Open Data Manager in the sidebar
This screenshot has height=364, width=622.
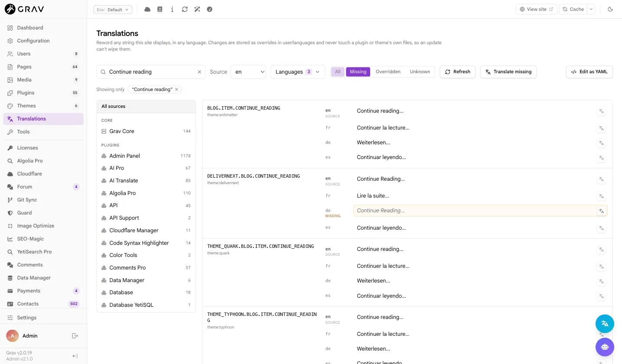pos(43,278)
